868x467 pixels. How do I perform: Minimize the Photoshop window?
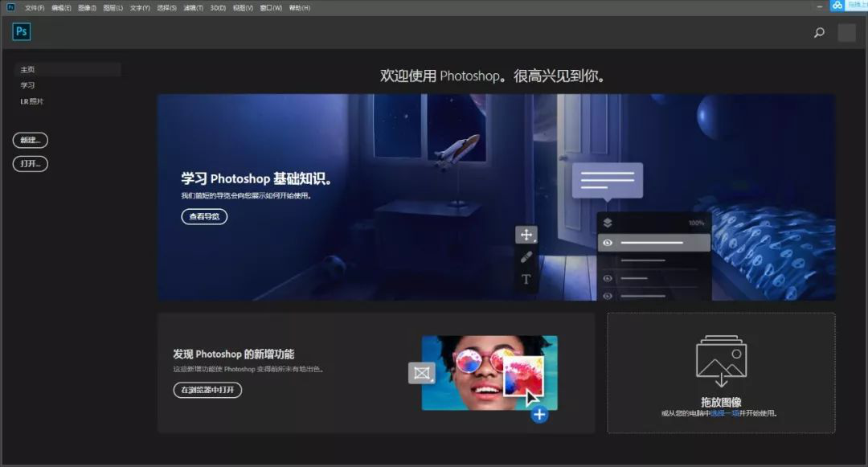pyautogui.click(x=819, y=6)
